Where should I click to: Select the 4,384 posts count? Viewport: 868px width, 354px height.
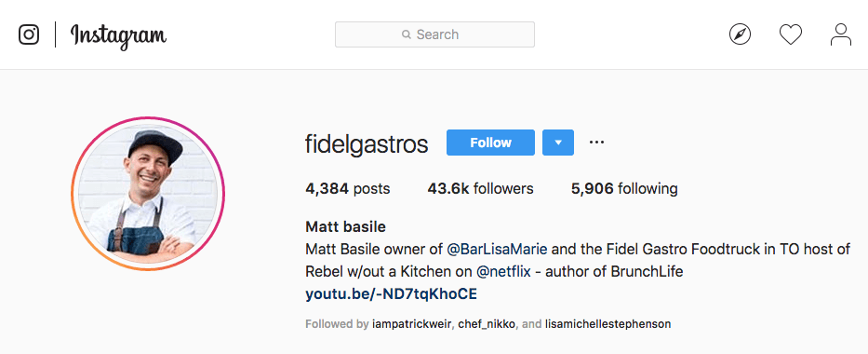pyautogui.click(x=348, y=189)
